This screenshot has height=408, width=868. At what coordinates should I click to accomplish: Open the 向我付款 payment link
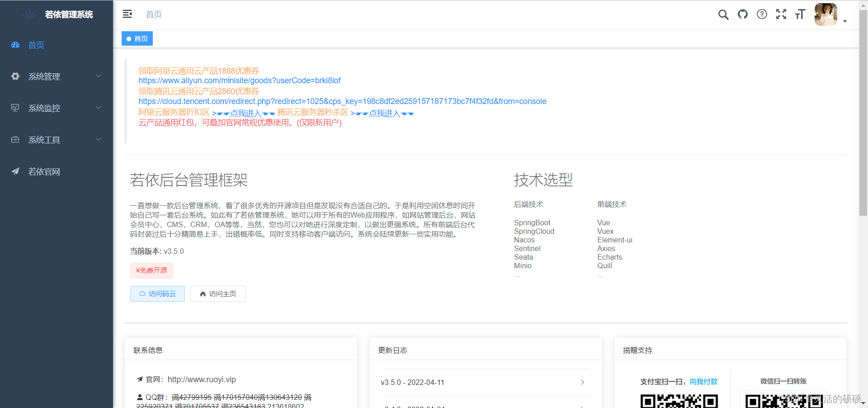(x=703, y=381)
